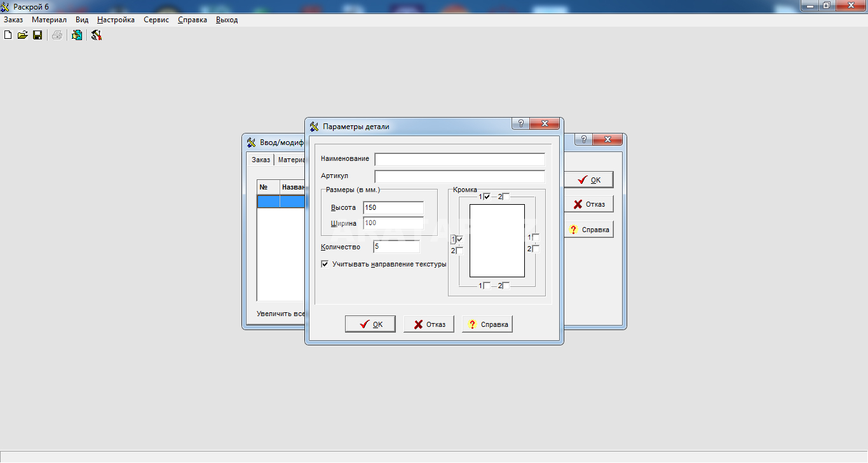Toggle top edge checkbox 1 in Кромка
The image size is (868, 463).
click(487, 197)
